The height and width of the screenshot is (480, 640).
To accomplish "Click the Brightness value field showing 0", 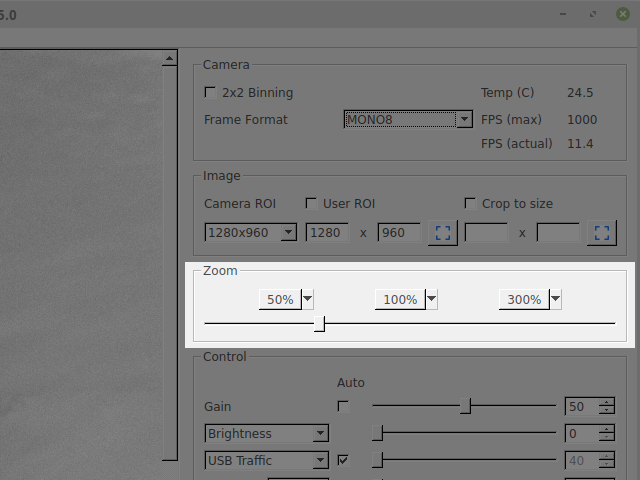I will pyautogui.click(x=582, y=433).
